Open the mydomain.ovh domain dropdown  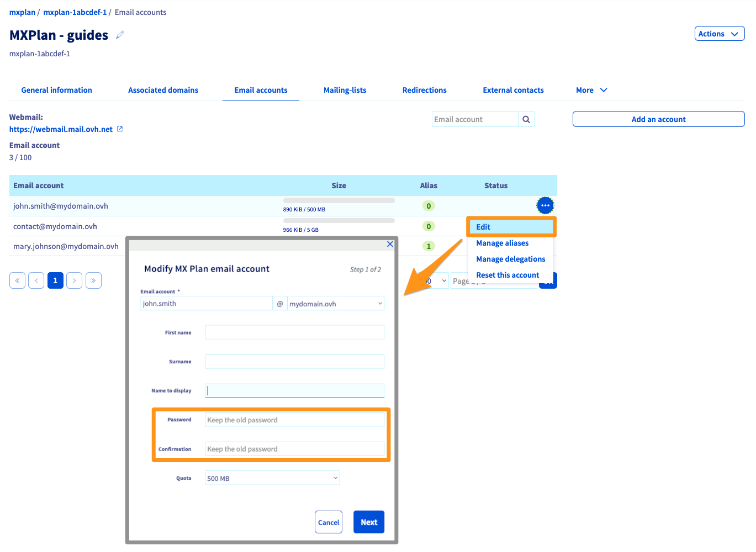(335, 304)
